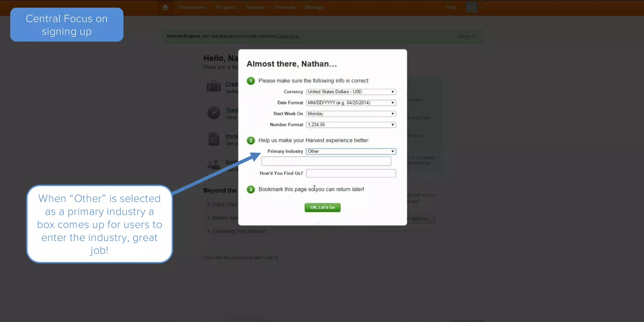Click the Learn more link in the banner
This screenshot has height=322, width=644.
pos(288,36)
